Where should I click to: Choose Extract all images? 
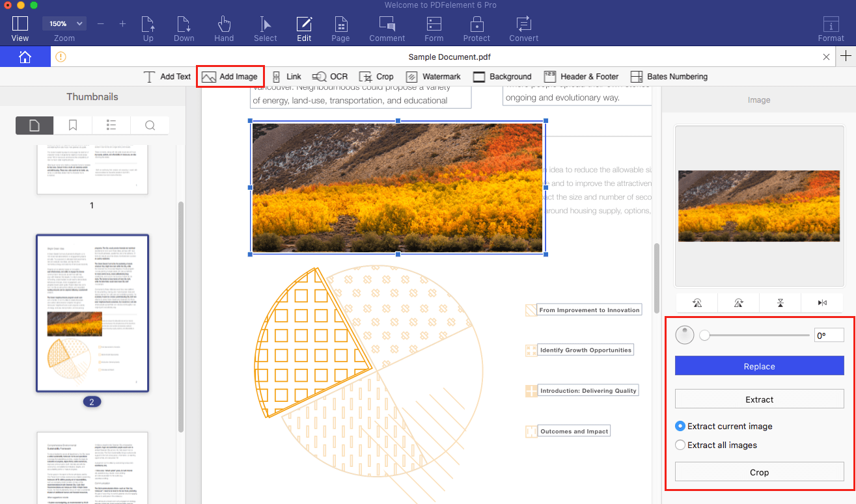680,445
